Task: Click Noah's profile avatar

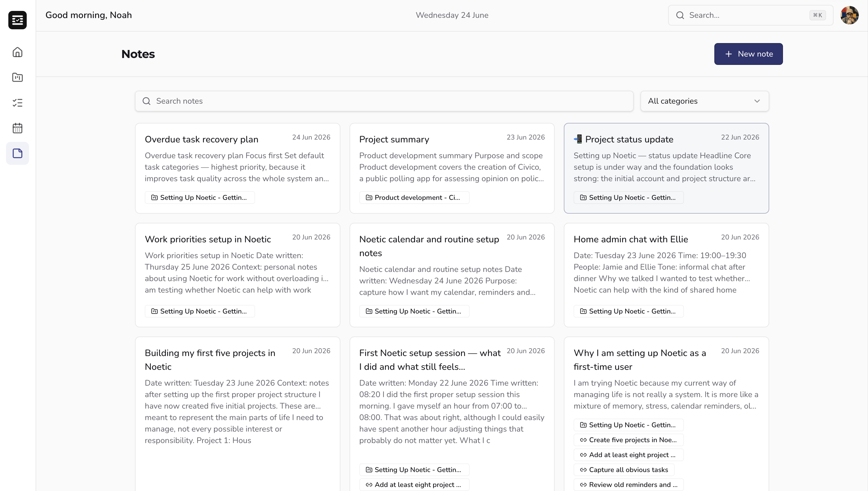Action: (x=849, y=15)
